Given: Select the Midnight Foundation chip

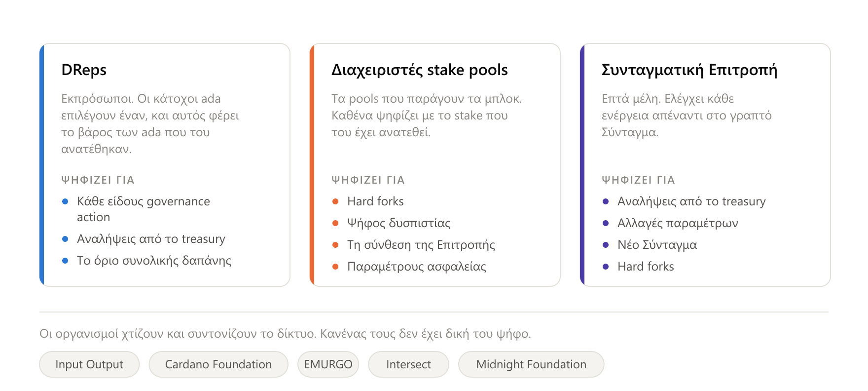Looking at the screenshot, I should coord(531,364).
